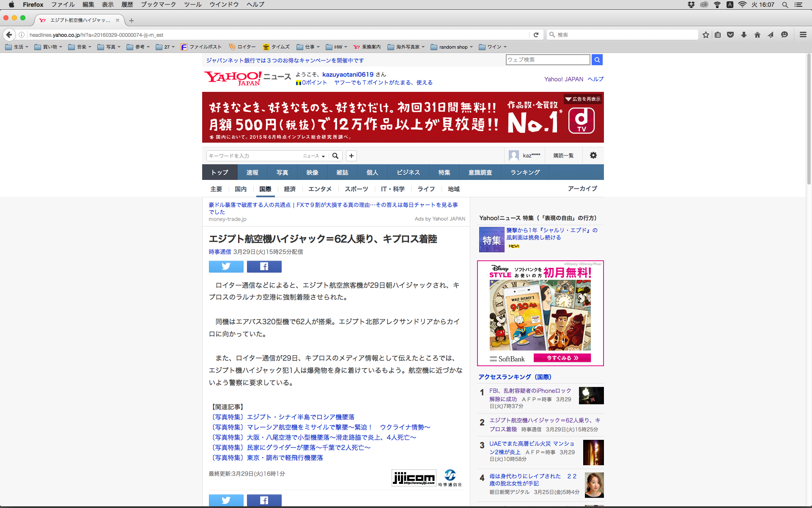The height and width of the screenshot is (508, 812).
Task: Click the plus icon beside keyword search
Action: pyautogui.click(x=351, y=156)
